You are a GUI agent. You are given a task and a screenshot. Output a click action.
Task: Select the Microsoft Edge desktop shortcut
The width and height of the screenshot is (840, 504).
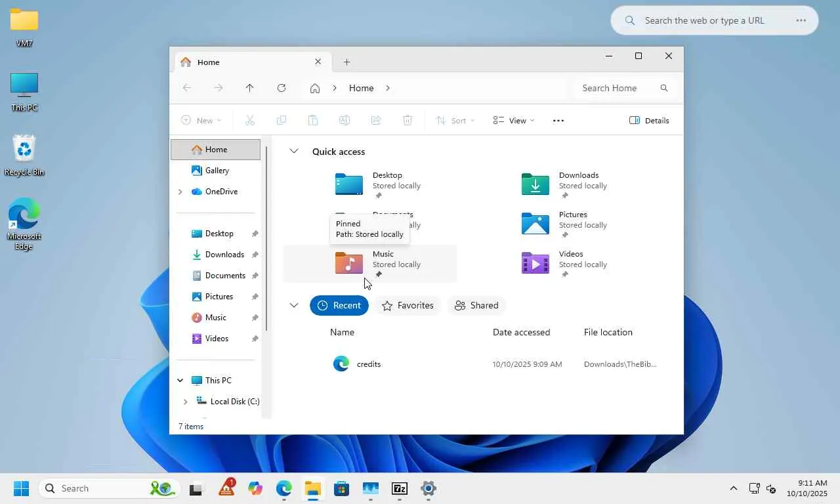[24, 224]
